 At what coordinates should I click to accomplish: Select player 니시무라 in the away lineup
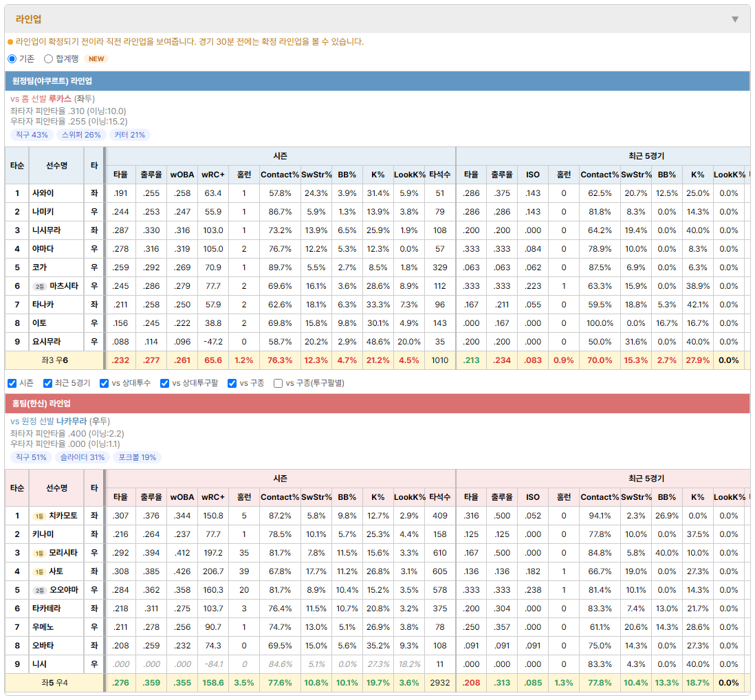point(46,230)
